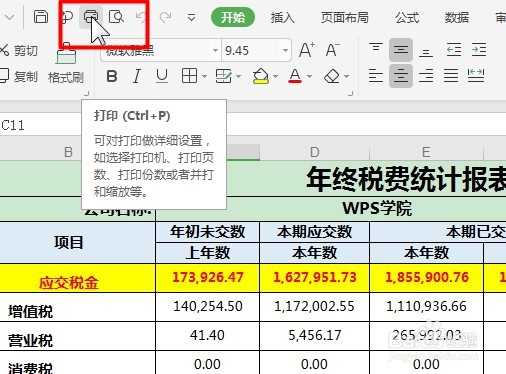This screenshot has width=506, height=374.
Task: Click the decrease indent icon
Action: (454, 50)
